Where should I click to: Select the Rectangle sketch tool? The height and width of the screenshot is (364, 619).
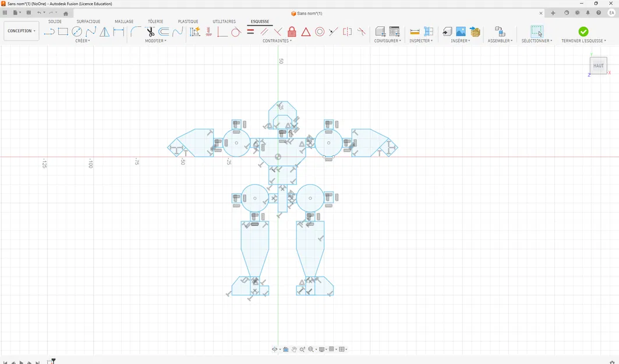click(x=63, y=31)
